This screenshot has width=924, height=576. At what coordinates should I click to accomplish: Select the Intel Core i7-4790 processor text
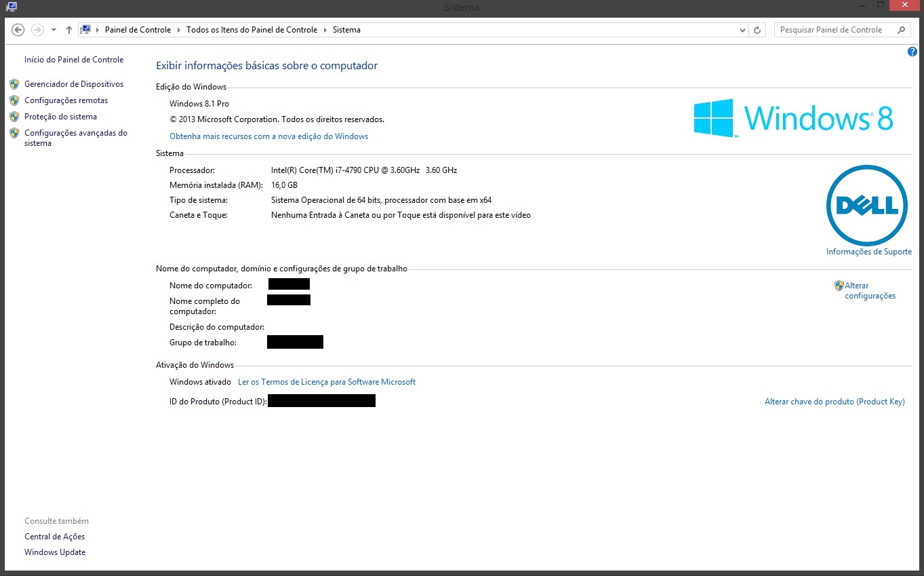pyautogui.click(x=364, y=170)
